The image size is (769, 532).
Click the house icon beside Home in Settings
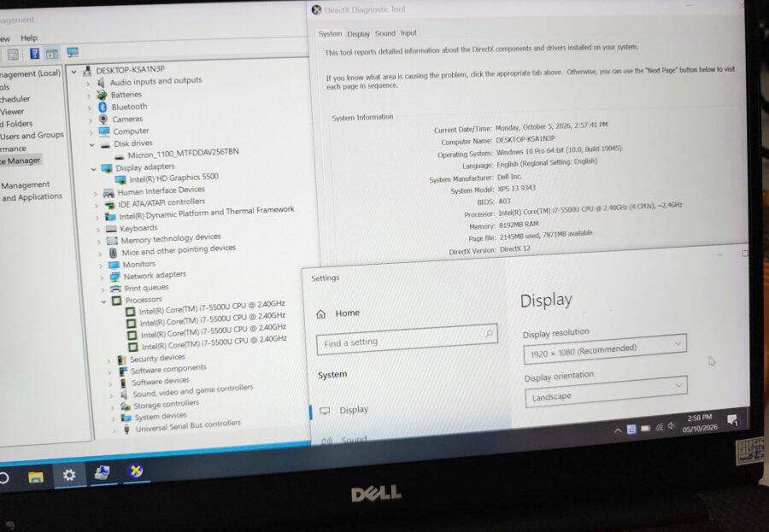(320, 313)
